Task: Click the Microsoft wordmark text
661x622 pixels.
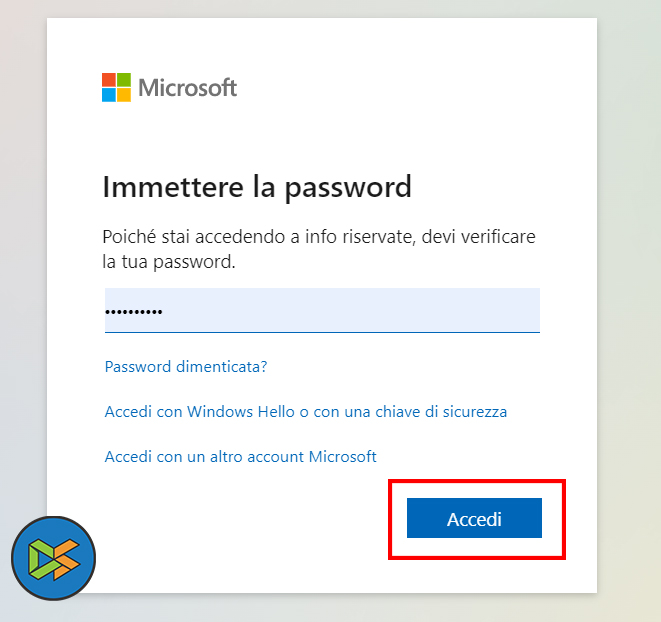Action: pyautogui.click(x=187, y=87)
